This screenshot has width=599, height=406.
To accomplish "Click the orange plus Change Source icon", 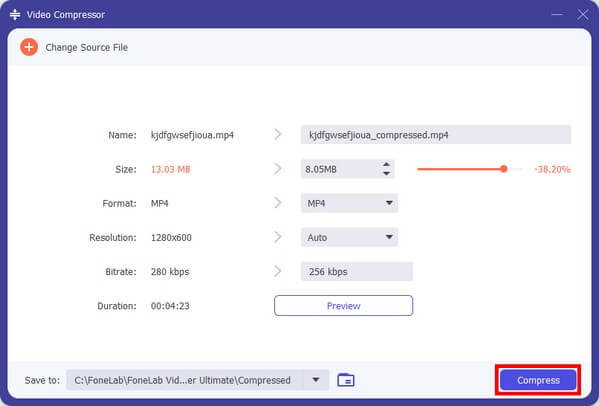I will point(29,47).
